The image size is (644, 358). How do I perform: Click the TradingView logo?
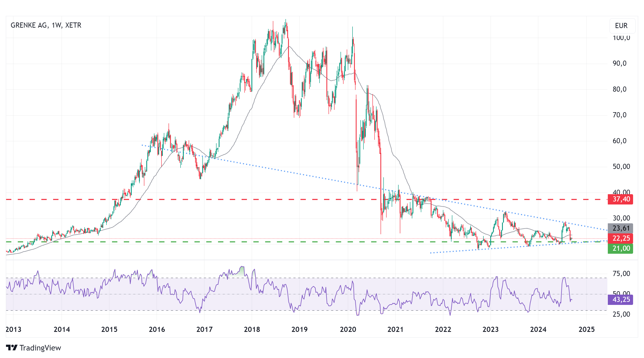coord(33,348)
